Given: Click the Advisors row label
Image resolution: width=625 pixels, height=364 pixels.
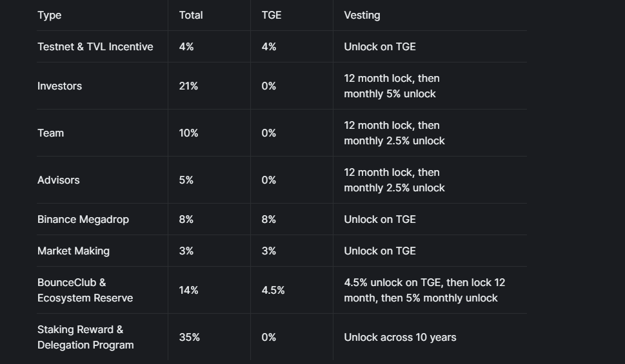Looking at the screenshot, I should tap(59, 180).
